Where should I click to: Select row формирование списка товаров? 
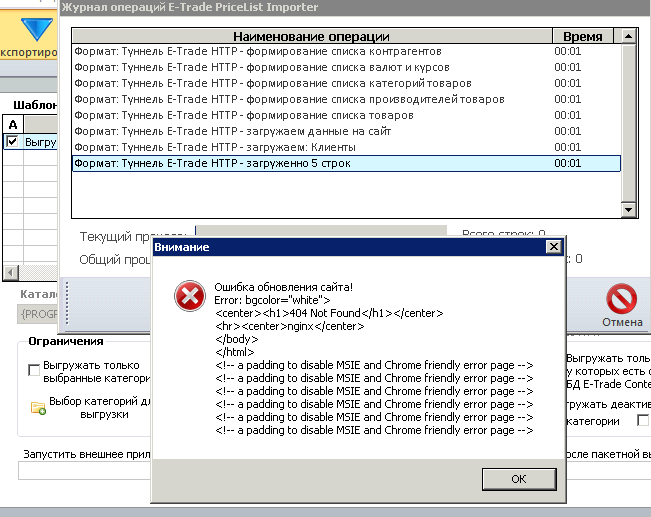346,115
